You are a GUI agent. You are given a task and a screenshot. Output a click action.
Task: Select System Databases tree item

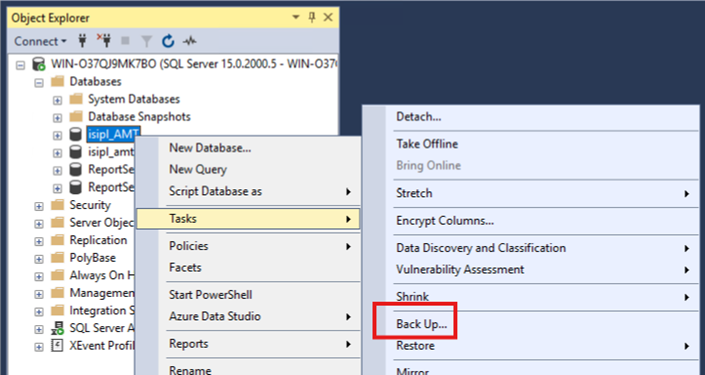click(134, 99)
